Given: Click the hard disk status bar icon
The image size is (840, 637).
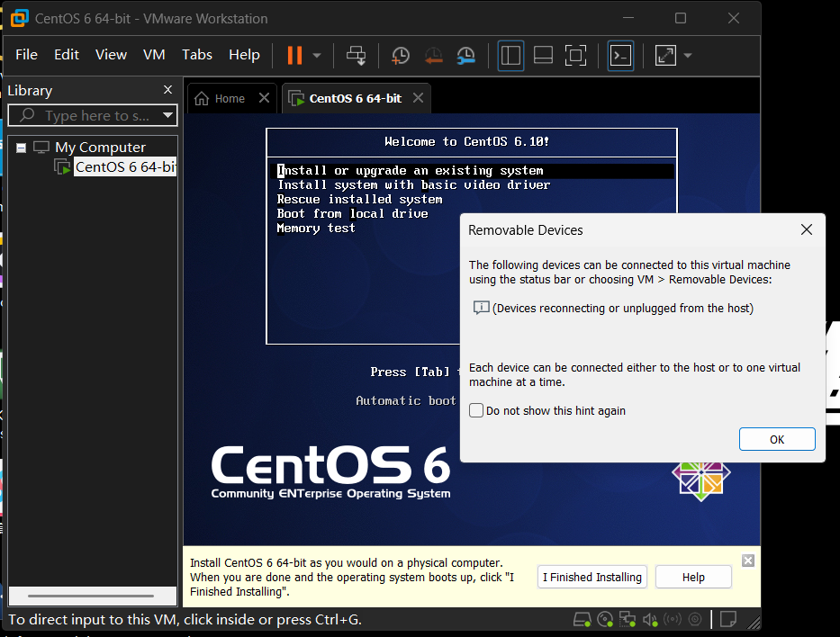Looking at the screenshot, I should click(x=582, y=620).
